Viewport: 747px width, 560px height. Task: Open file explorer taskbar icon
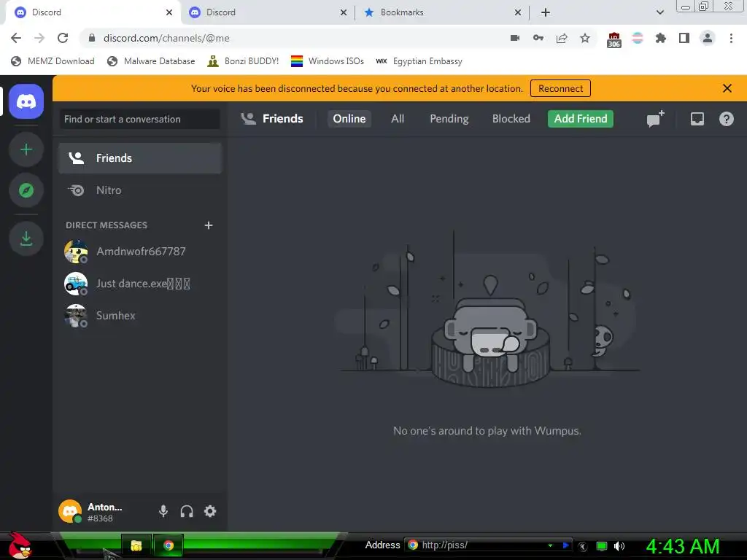coord(136,545)
